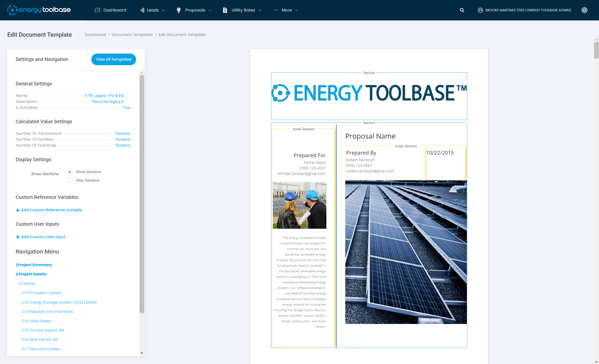The width and height of the screenshot is (599, 364).
Task: Click the Dashboard gauge icon
Action: coord(97,10)
